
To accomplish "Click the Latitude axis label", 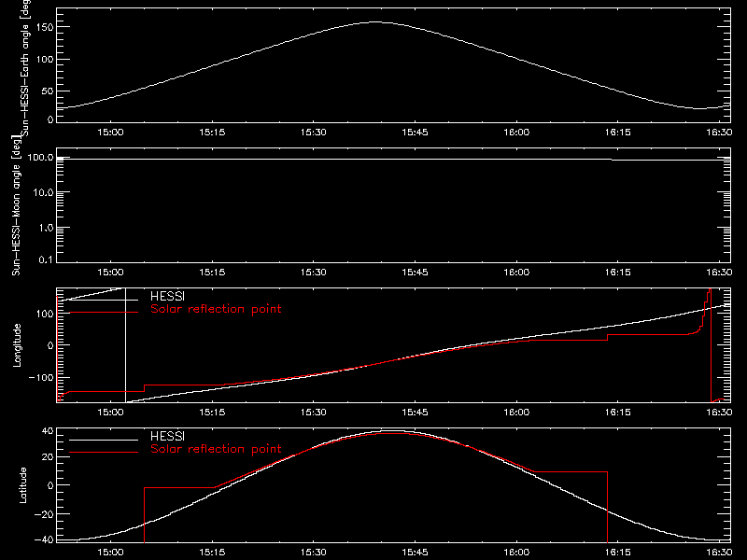I will point(22,485).
